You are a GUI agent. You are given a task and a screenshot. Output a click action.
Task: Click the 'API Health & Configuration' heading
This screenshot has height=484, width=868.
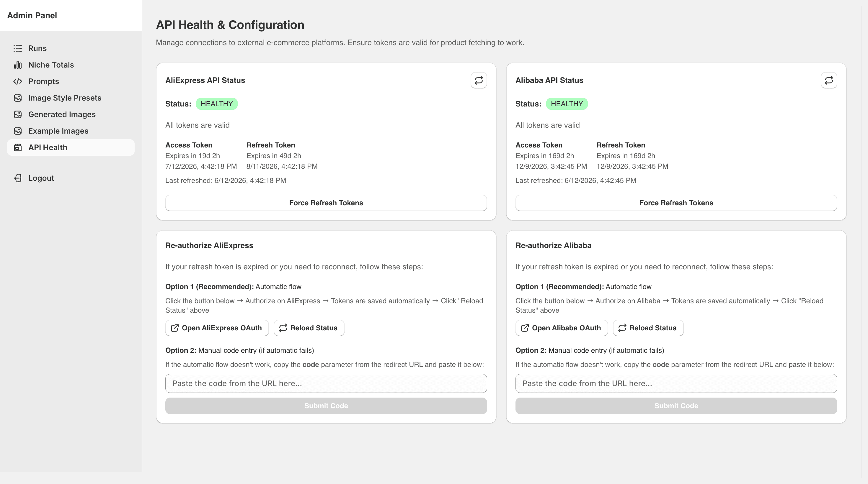230,25
